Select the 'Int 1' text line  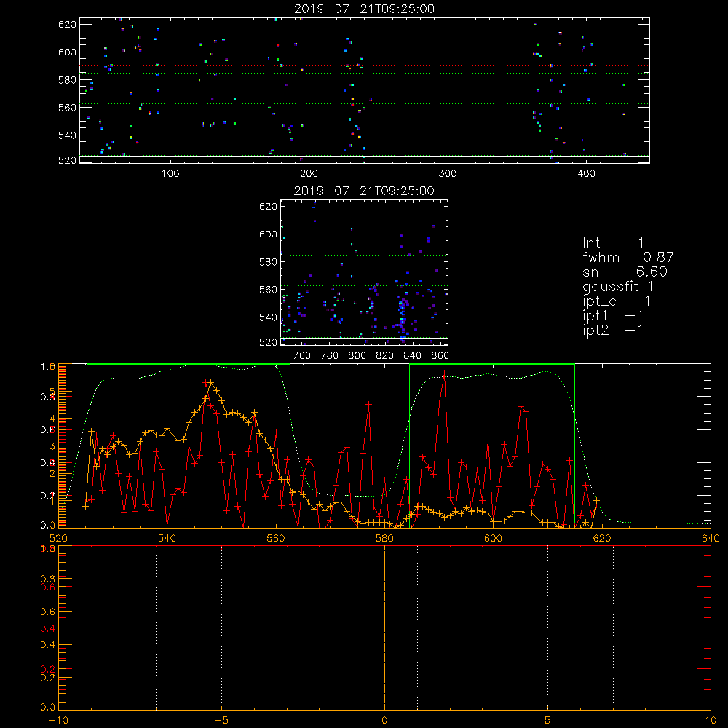(613, 243)
